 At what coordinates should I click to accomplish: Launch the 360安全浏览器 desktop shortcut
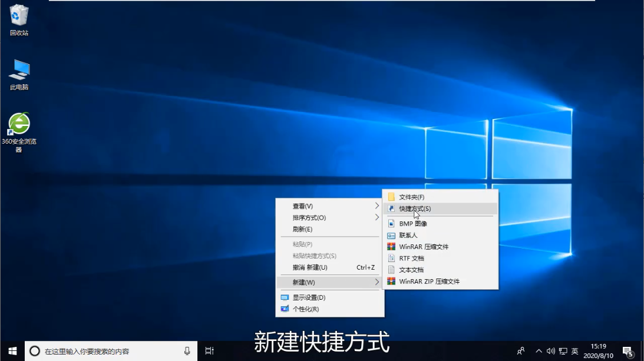pos(19,131)
